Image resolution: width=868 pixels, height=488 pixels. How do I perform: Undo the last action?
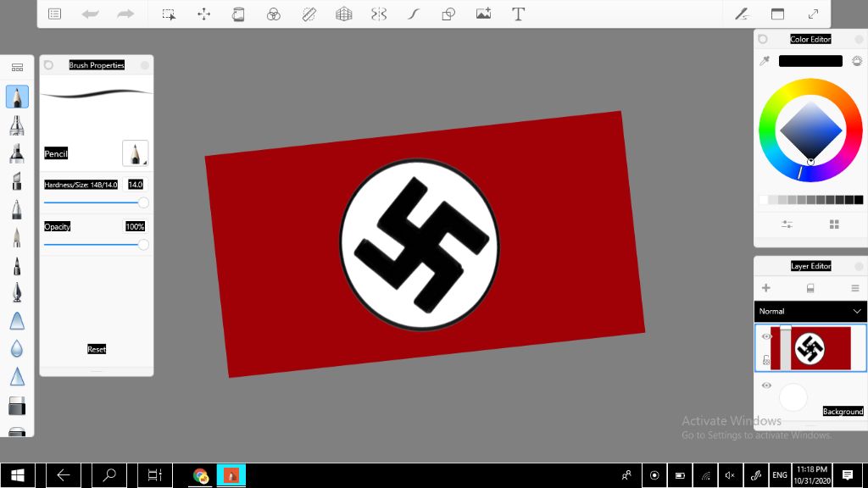pyautogui.click(x=90, y=14)
